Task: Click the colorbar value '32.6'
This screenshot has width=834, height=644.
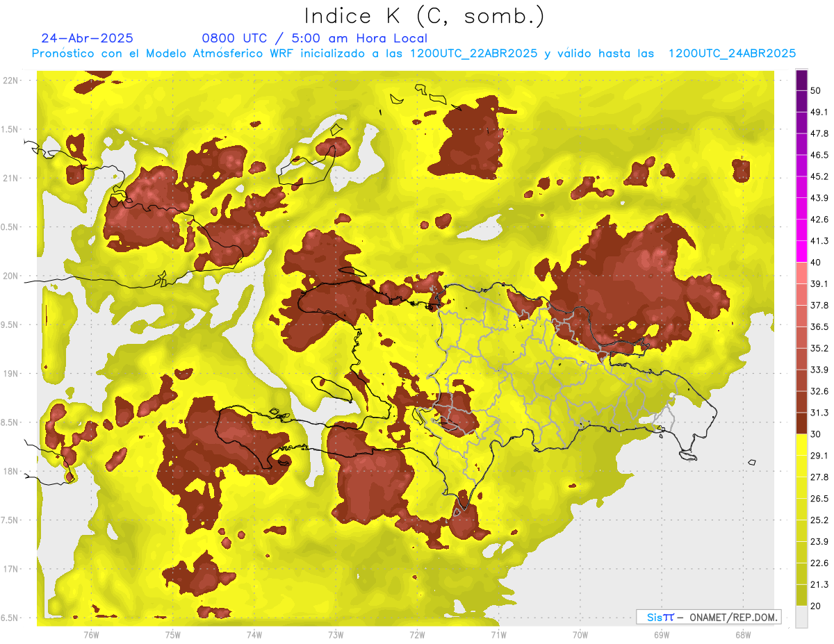Action: 819,391
